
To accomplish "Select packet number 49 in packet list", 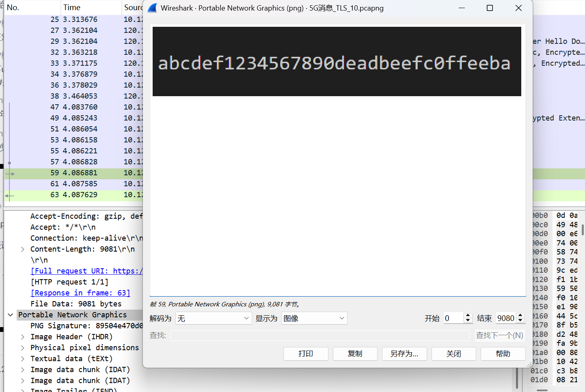I will [x=73, y=118].
